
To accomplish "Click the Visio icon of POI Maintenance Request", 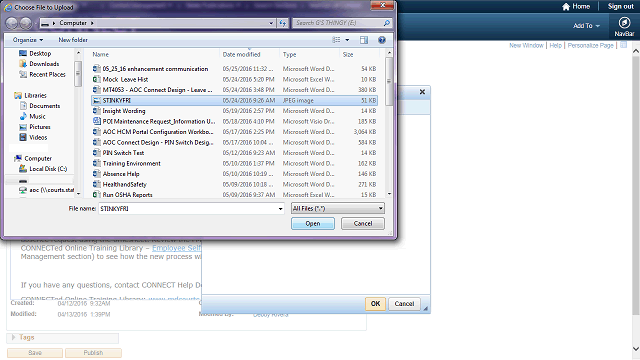I will [96, 121].
